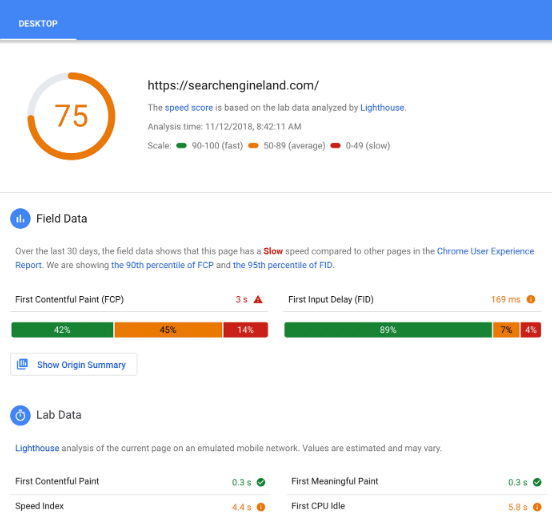Click the green fast scale indicator

pyautogui.click(x=181, y=146)
